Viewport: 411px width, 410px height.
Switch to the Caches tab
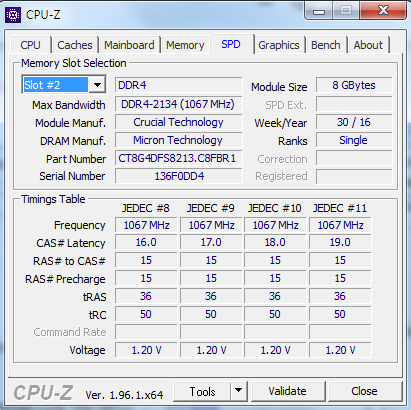tap(75, 45)
